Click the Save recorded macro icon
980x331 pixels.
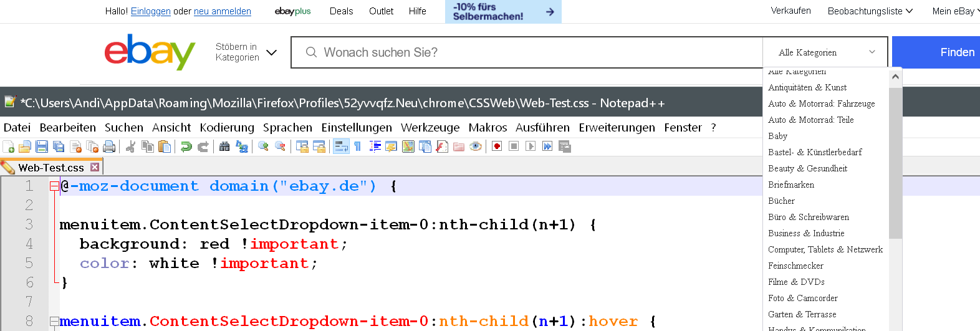pos(565,146)
